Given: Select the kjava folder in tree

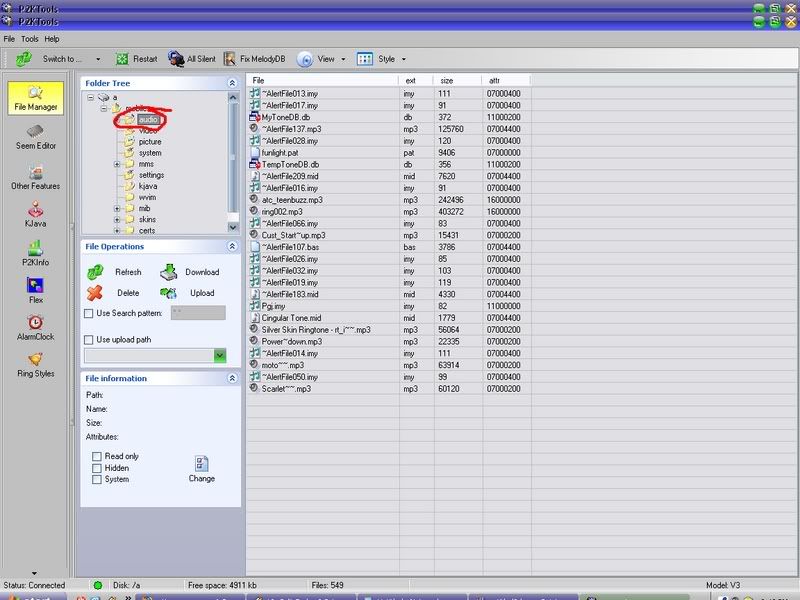Looking at the screenshot, I should click(x=148, y=186).
